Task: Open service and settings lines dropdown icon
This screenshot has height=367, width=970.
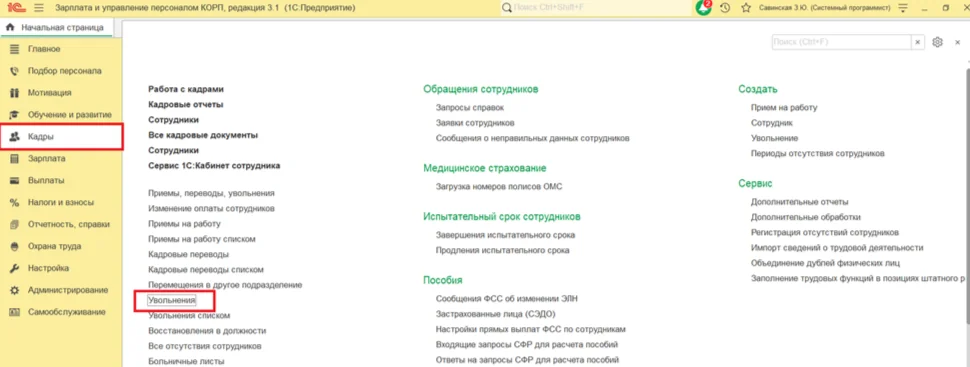Action: pos(903,8)
